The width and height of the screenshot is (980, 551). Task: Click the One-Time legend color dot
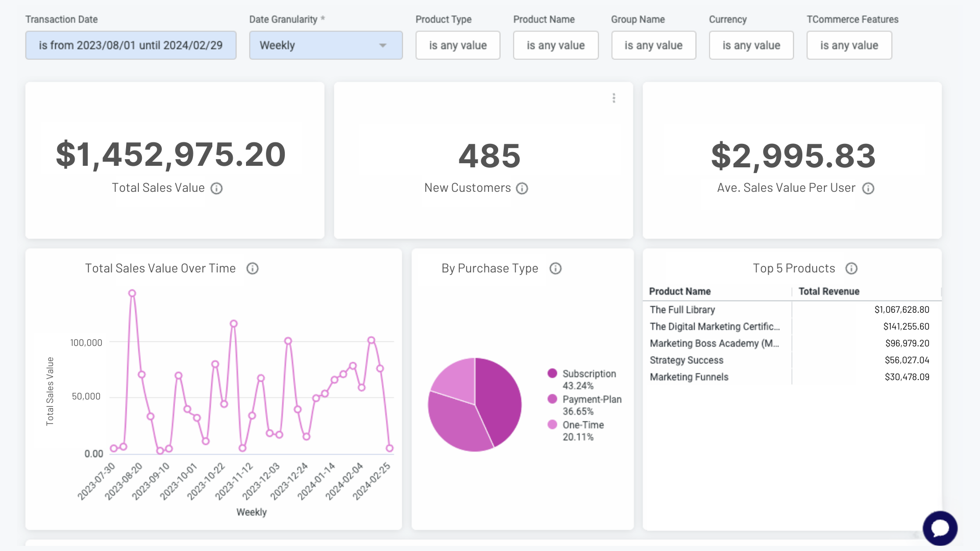[x=552, y=424]
